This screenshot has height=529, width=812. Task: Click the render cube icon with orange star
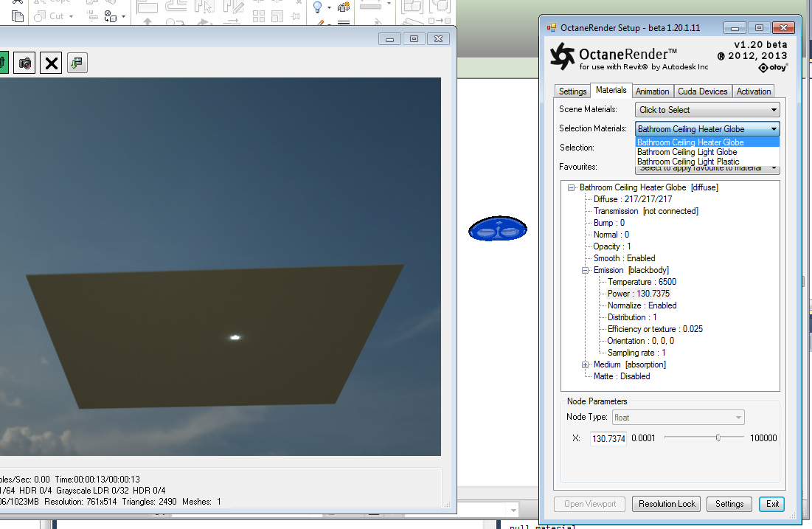[344, 7]
